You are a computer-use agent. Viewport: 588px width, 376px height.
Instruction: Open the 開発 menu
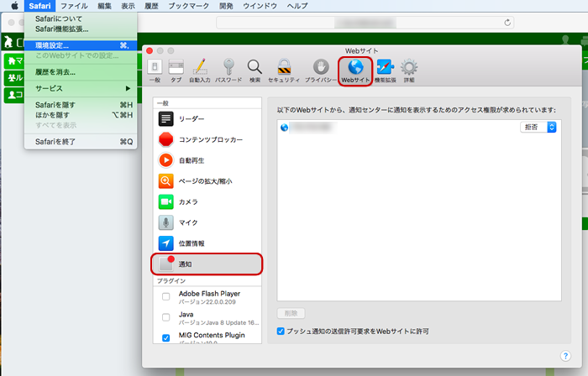coord(226,6)
